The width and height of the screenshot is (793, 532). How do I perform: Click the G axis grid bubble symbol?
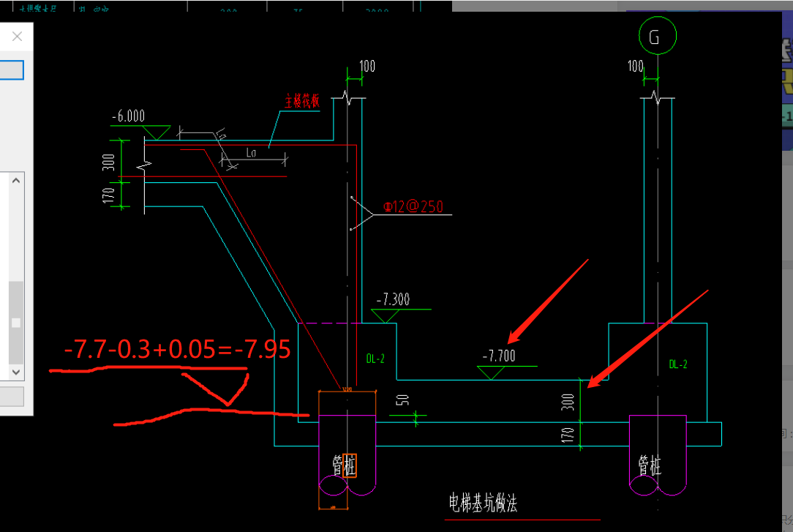pyautogui.click(x=656, y=34)
